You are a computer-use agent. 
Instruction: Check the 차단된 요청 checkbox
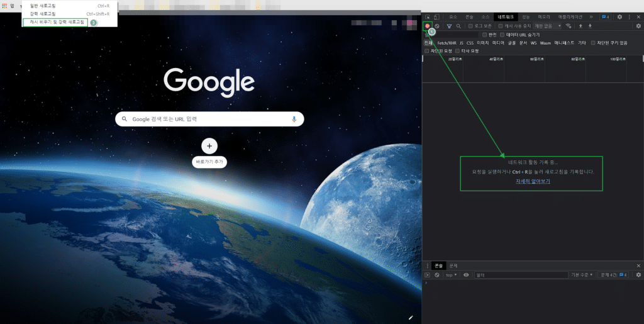click(x=427, y=51)
